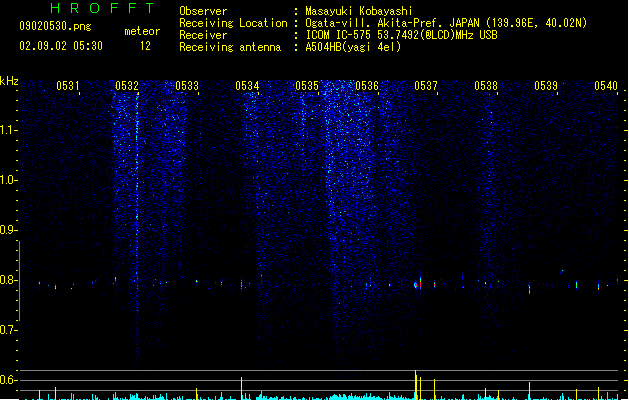The height and width of the screenshot is (400, 629).
Task: Click the 0535 time marker
Action: (x=307, y=86)
